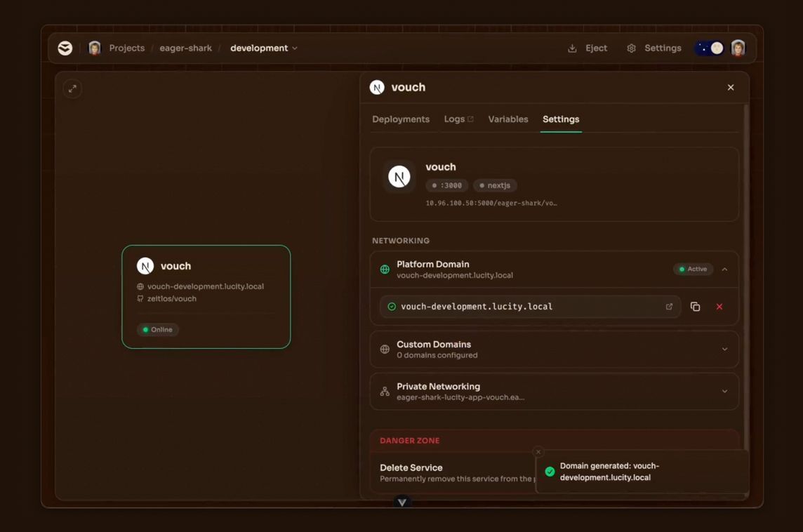The image size is (803, 532).
Task: Click the download icon beside Eject
Action: point(572,48)
